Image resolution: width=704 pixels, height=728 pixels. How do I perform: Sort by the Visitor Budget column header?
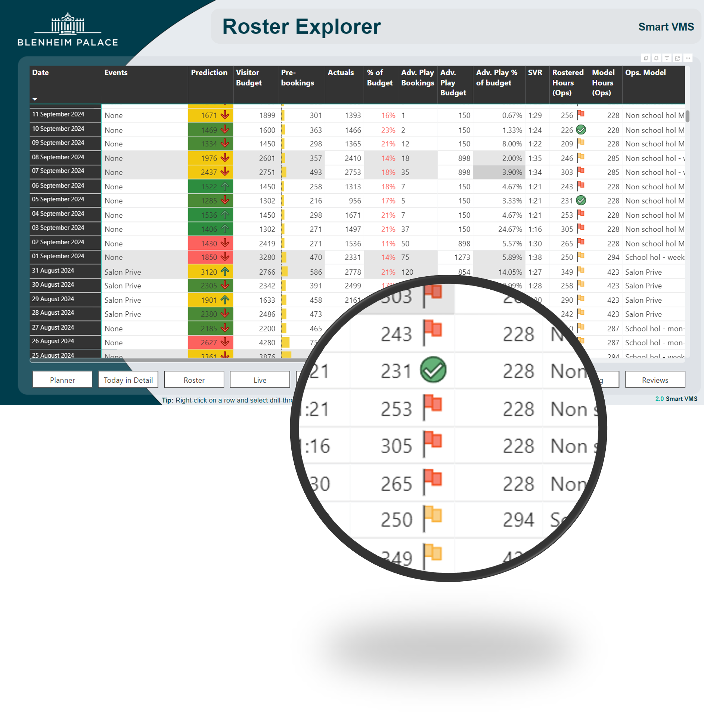click(x=249, y=78)
